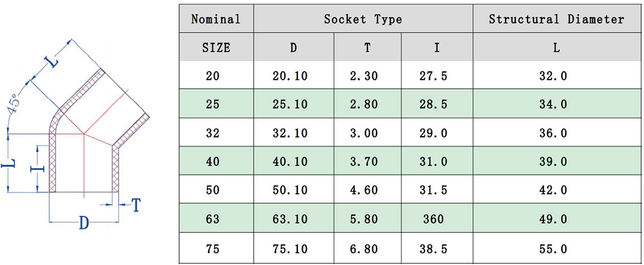
Task: Click the D column subheader in table
Action: 293,48
